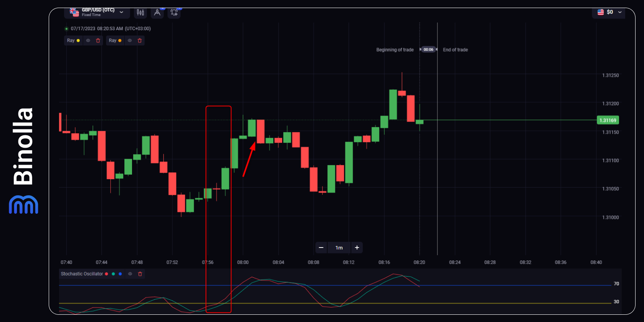Remove the Stochastic Oscillator indicator via trash icon
The image size is (644, 322).
(x=140, y=274)
